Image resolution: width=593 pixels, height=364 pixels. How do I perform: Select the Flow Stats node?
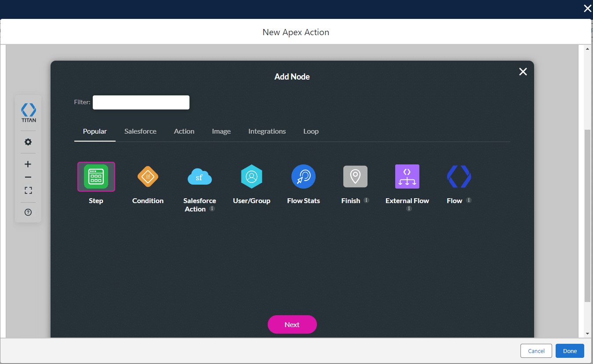(303, 176)
